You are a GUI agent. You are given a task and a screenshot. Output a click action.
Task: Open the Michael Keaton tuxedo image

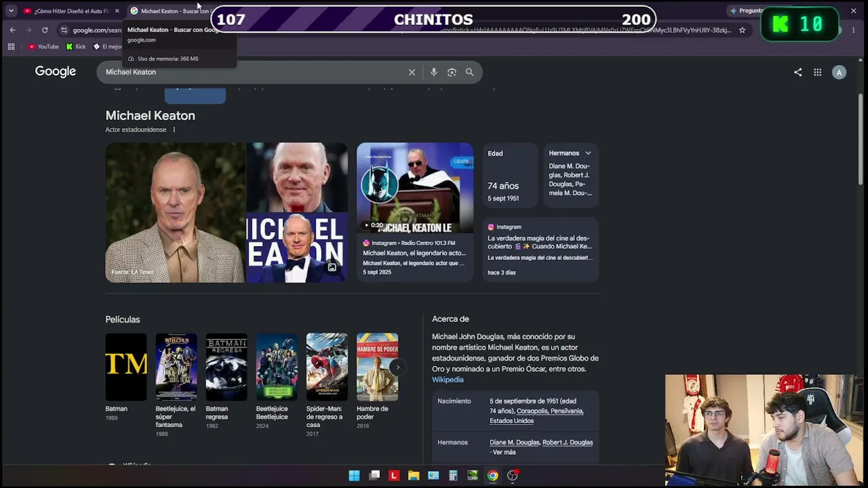tap(297, 248)
